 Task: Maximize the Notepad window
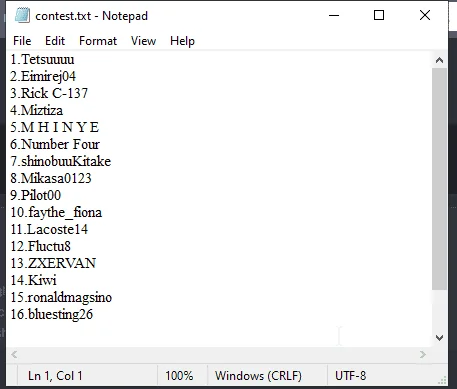pyautogui.click(x=379, y=15)
